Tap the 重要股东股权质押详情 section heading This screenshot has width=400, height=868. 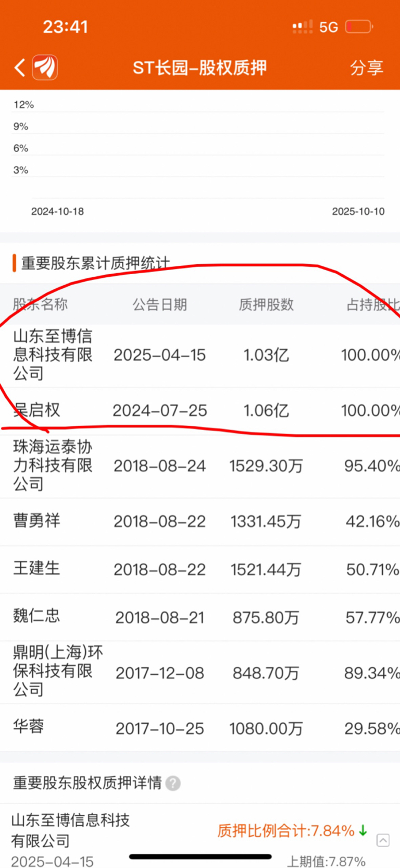coord(87,783)
